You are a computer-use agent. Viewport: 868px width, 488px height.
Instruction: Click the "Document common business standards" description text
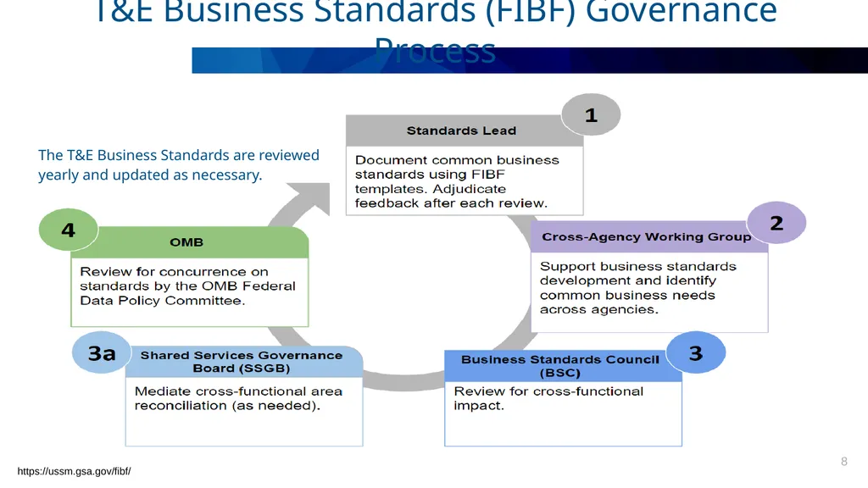(457, 181)
